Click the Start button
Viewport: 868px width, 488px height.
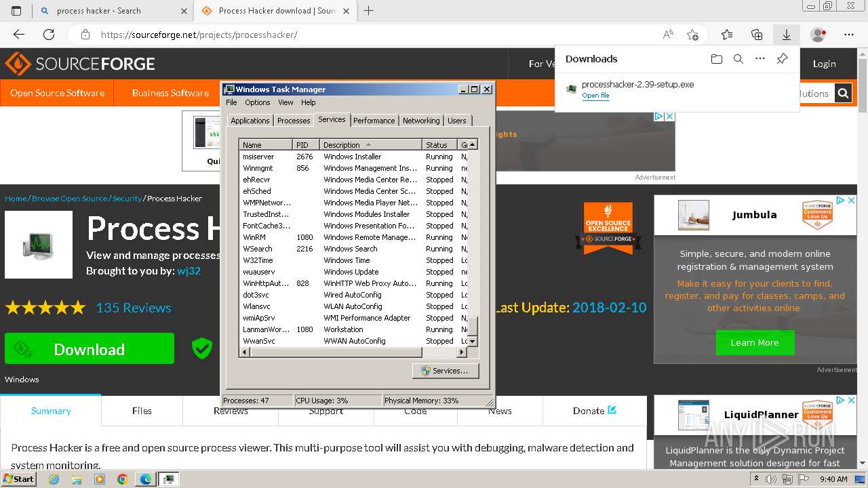(x=19, y=479)
